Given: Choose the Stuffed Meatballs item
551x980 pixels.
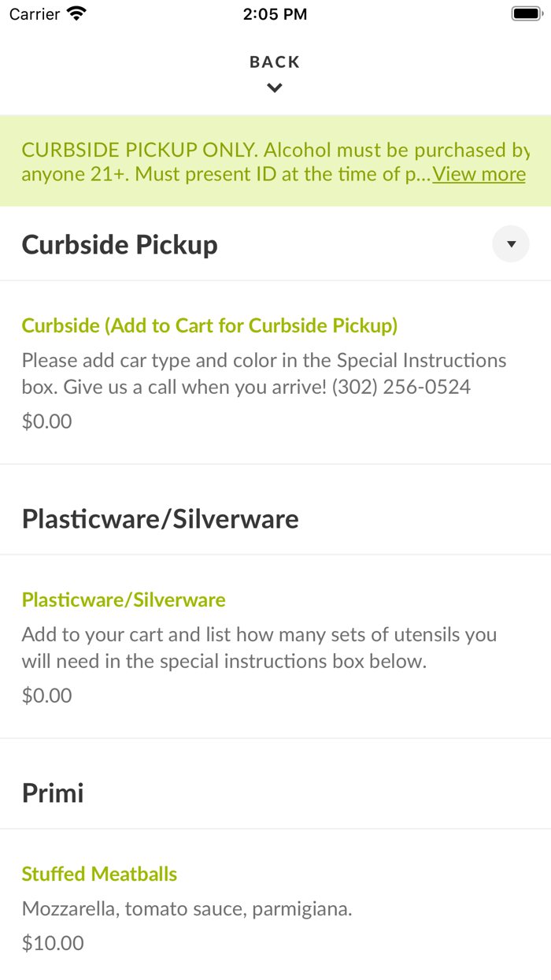Looking at the screenshot, I should pos(99,874).
